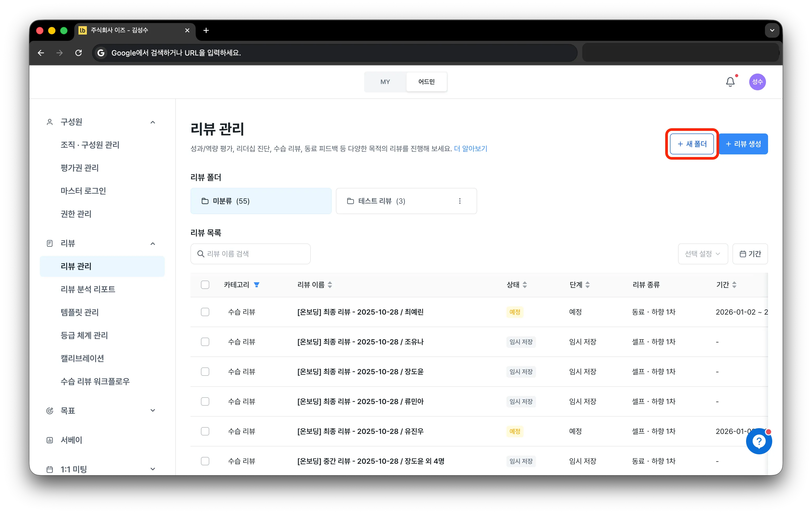Open 등급 체계 관리 menu
Screen dimensions: 812x514
click(84, 335)
